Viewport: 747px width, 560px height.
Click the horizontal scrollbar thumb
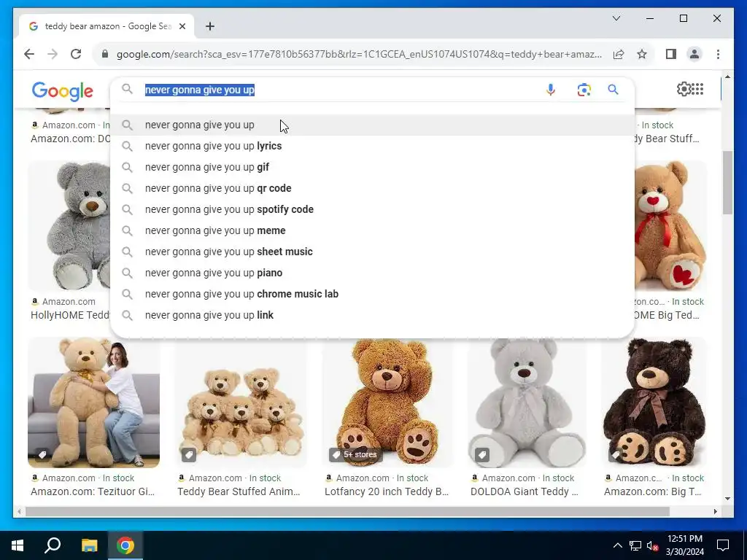tap(347, 511)
